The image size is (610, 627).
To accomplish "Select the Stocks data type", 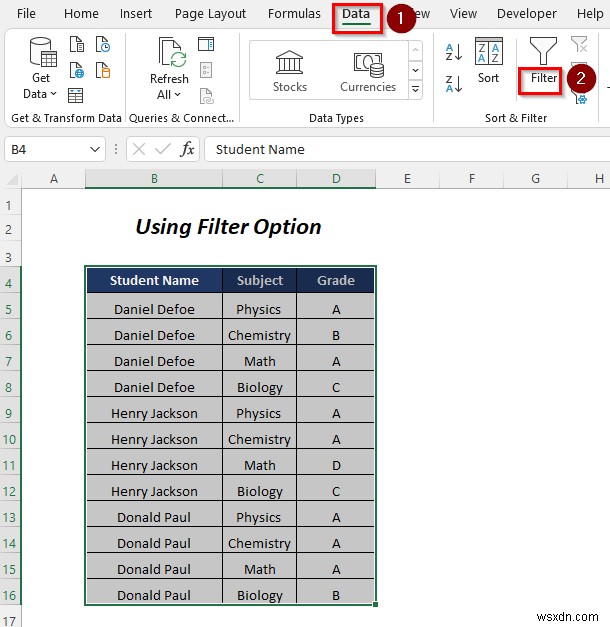I will 290,71.
